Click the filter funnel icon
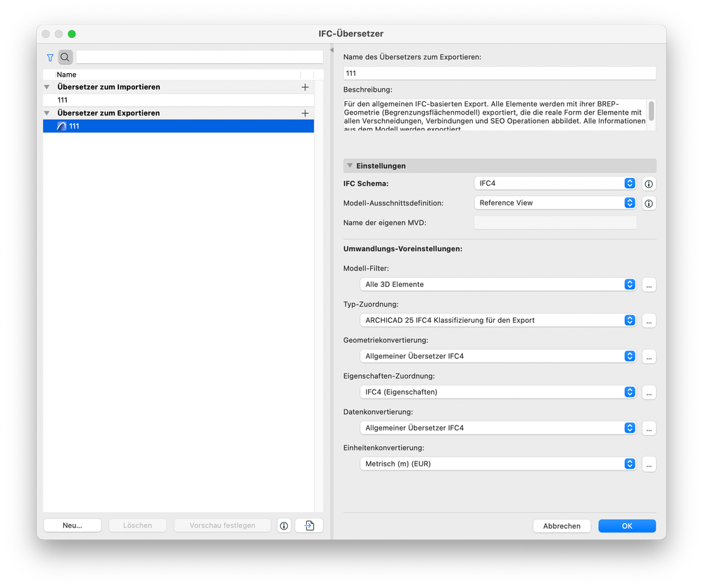This screenshot has width=703, height=588. click(x=50, y=58)
